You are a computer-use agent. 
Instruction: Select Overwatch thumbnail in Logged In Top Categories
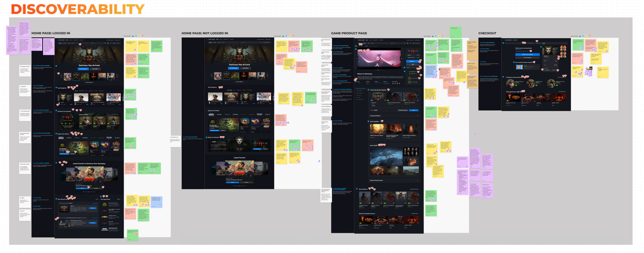tap(113, 97)
